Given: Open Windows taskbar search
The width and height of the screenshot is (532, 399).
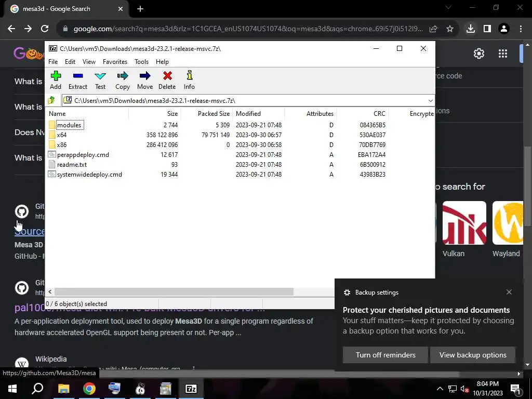Looking at the screenshot, I should pos(37,389).
